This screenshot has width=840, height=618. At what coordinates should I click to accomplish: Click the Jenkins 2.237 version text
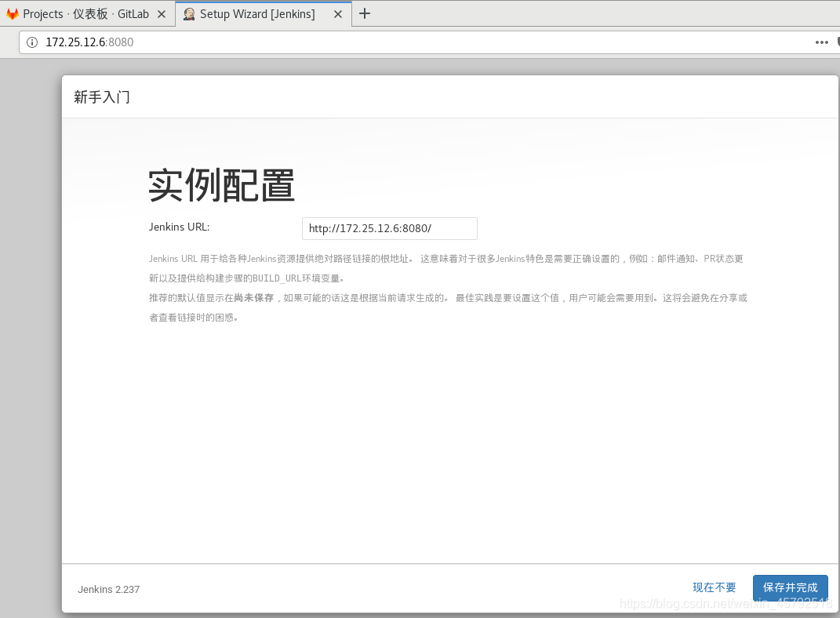[x=109, y=590]
